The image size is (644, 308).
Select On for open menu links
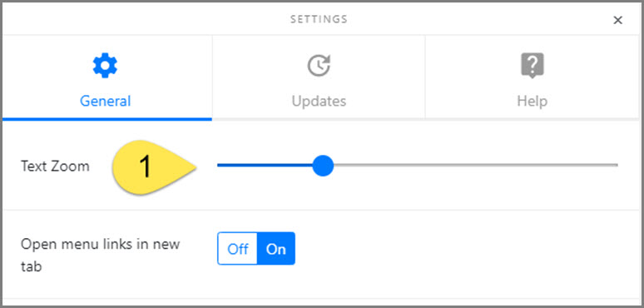click(x=276, y=249)
